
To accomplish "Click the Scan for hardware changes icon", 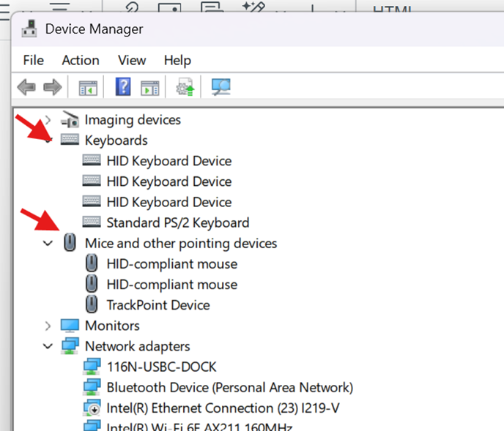I will [x=220, y=88].
